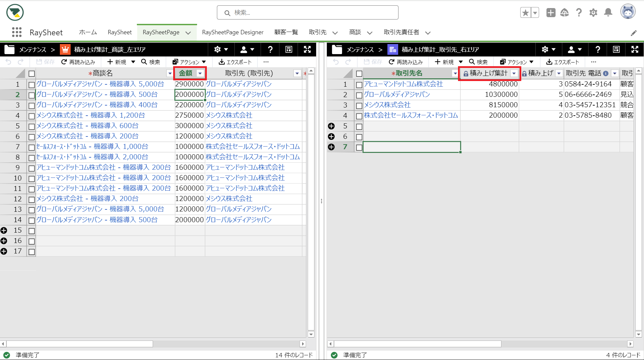Open right panel user menu icon
644x360 pixels.
pos(575,49)
